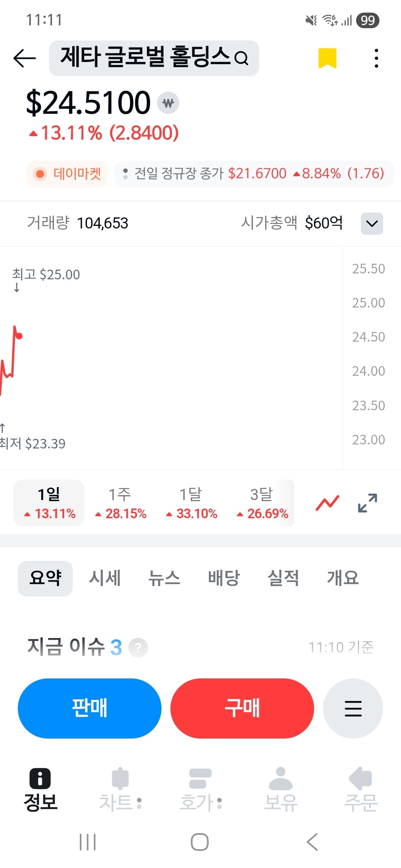401x868 pixels.
Task: Switch chart type with red line icon
Action: [x=327, y=503]
